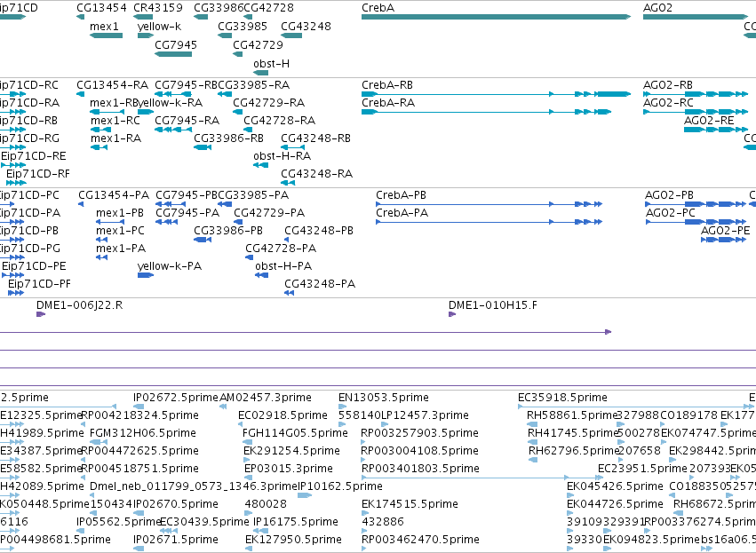
Task: Click the CG7945-RA transcript label
Action: [x=187, y=121]
